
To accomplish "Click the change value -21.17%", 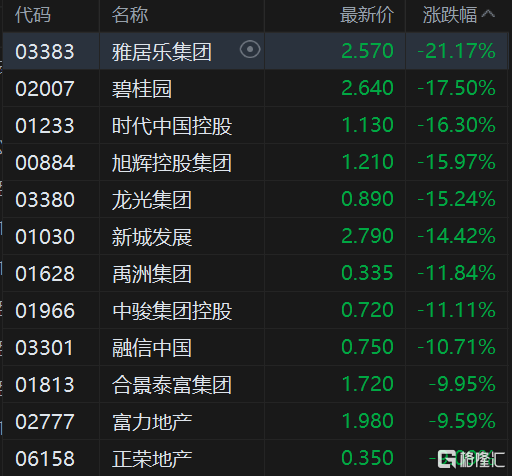I will pyautogui.click(x=456, y=51).
